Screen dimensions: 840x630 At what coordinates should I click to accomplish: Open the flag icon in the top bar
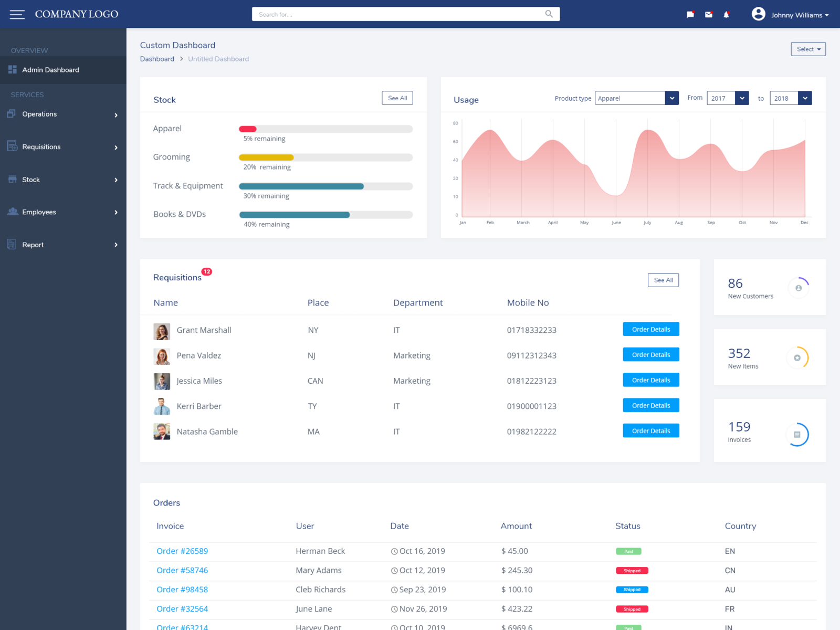(690, 14)
